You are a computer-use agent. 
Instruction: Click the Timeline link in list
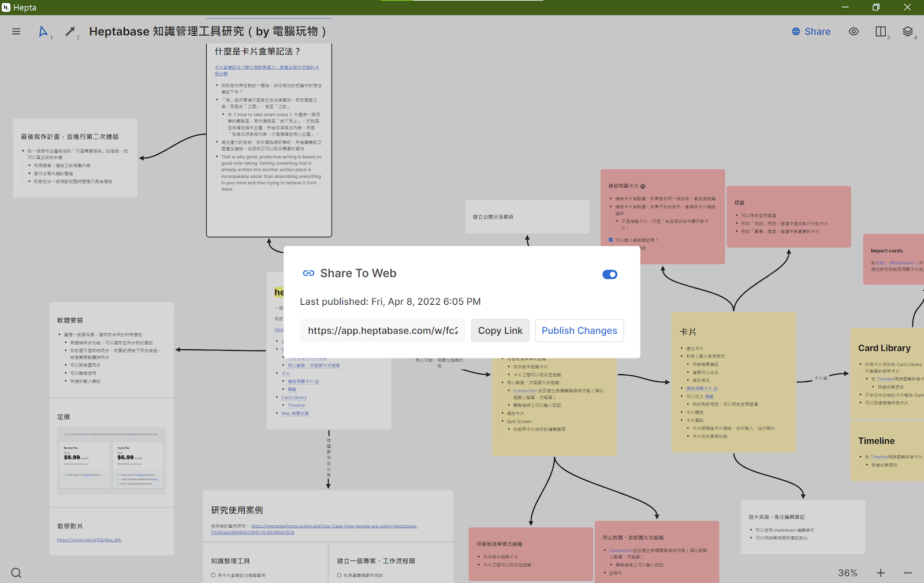coord(296,405)
